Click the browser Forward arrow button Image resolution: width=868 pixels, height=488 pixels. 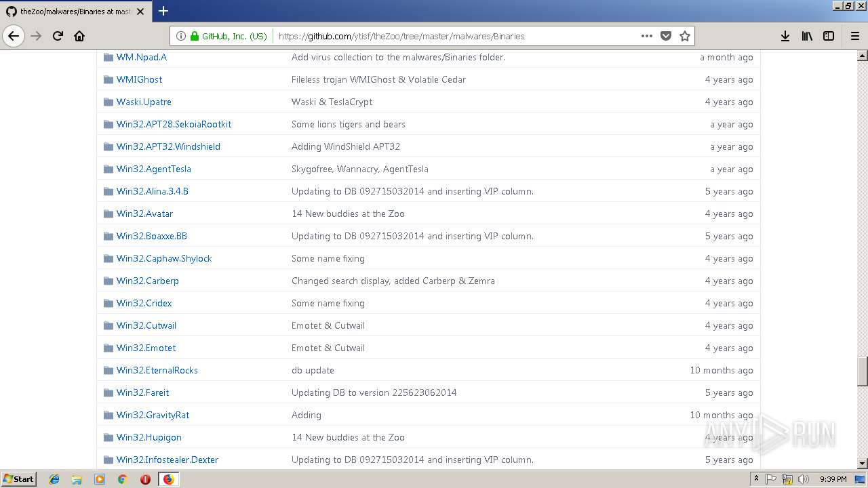pyautogui.click(x=37, y=36)
